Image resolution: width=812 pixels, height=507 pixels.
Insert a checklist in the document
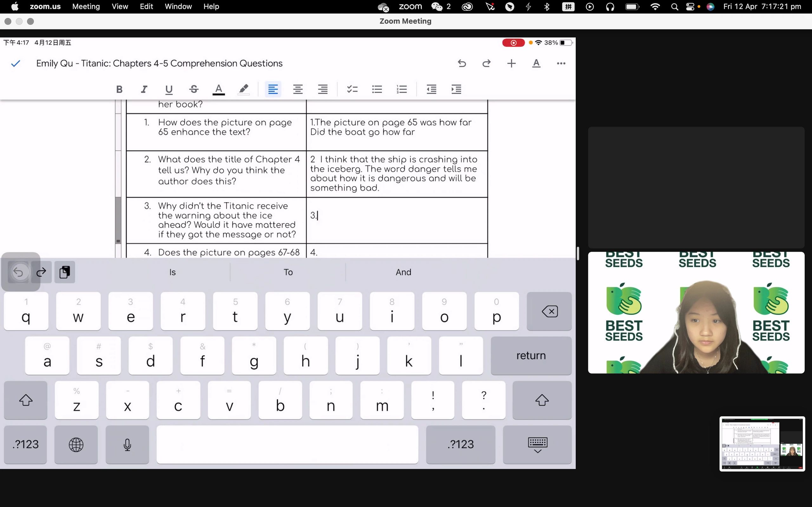pyautogui.click(x=352, y=89)
